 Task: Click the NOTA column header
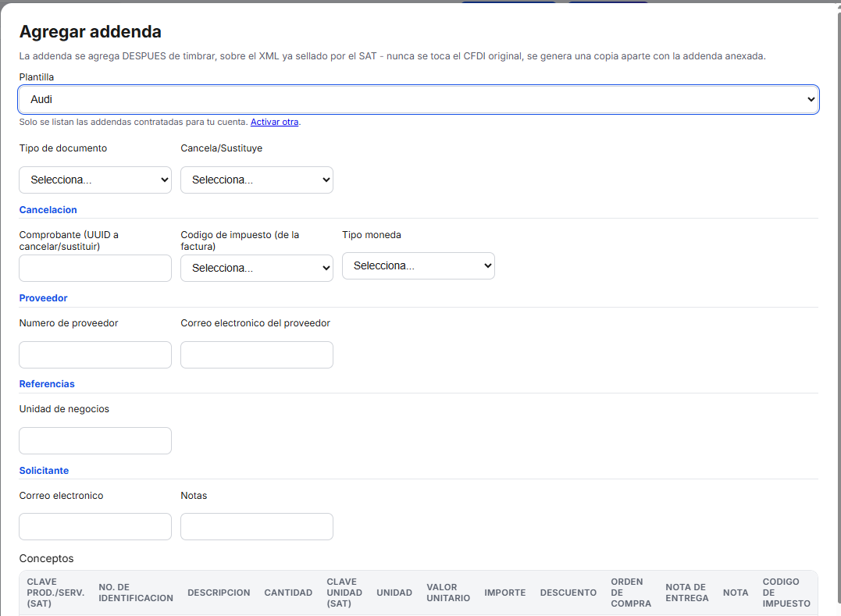[x=736, y=593]
